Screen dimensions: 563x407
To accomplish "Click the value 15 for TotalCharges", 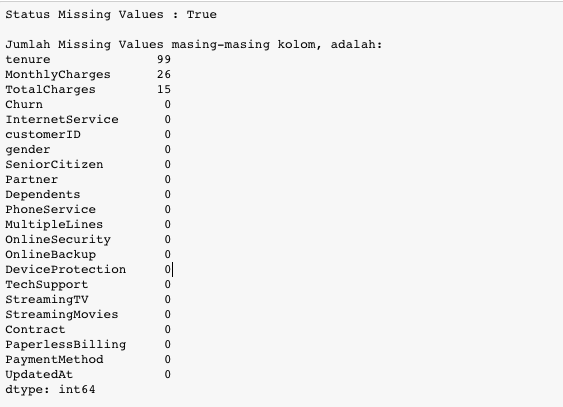I will click(x=164, y=89).
